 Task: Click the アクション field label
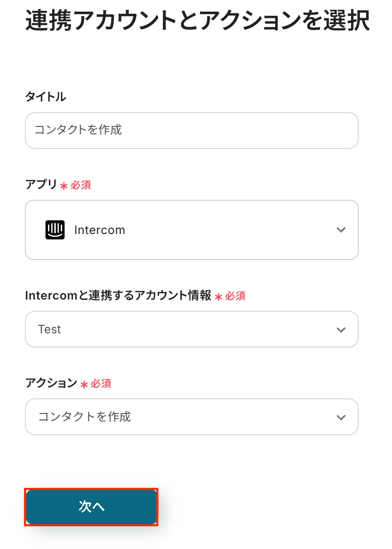pos(51,383)
